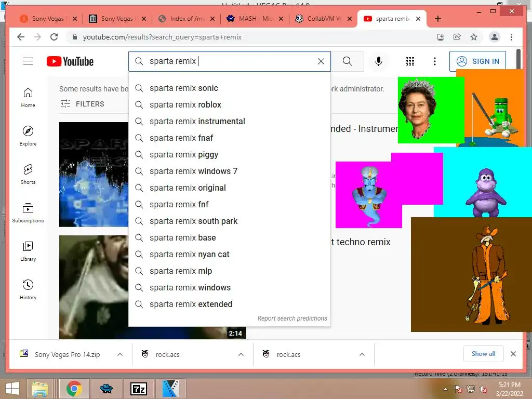Image resolution: width=532 pixels, height=399 pixels.
Task: Open VEGAS Pro from the taskbar
Action: 170,389
